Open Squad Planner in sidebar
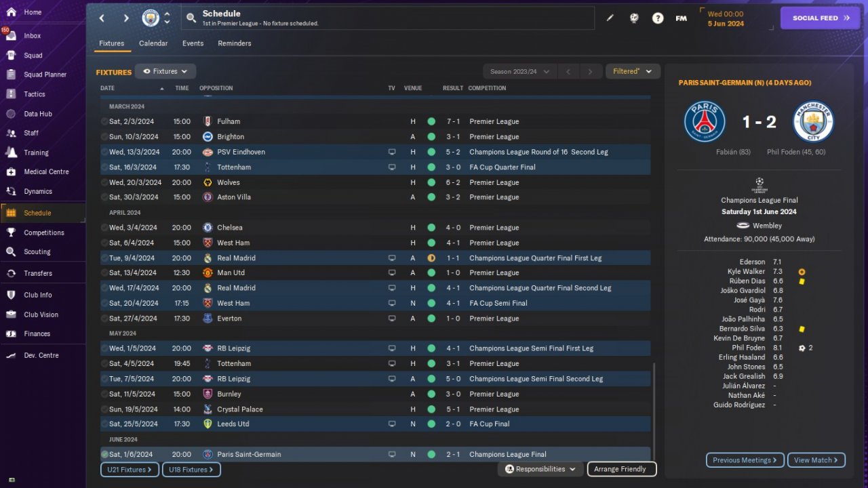Viewport: 868px width, 488px height. tap(45, 75)
